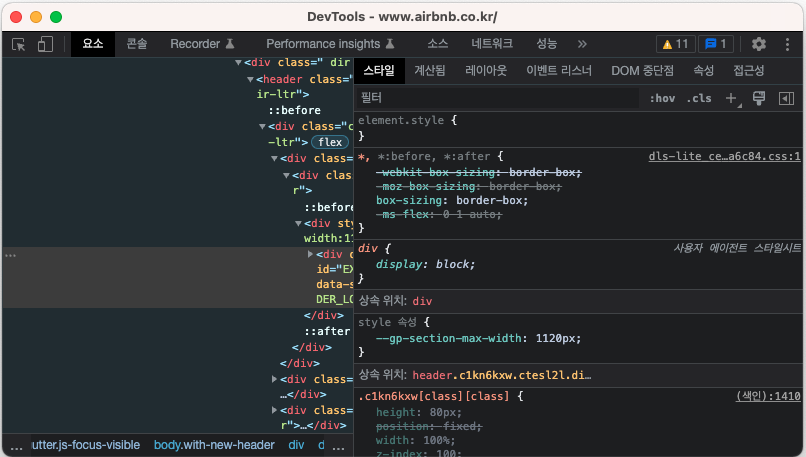Toggle the :hov element state panel

(x=662, y=98)
